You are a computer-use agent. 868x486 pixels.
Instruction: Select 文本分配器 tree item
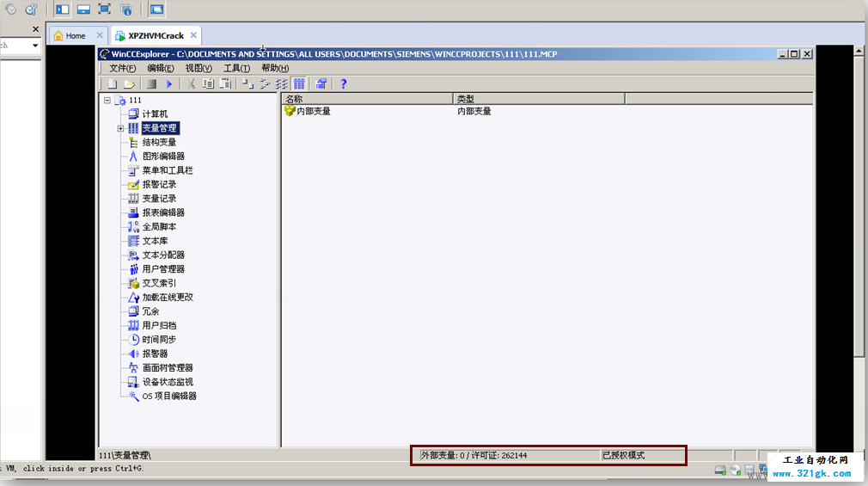coord(163,255)
